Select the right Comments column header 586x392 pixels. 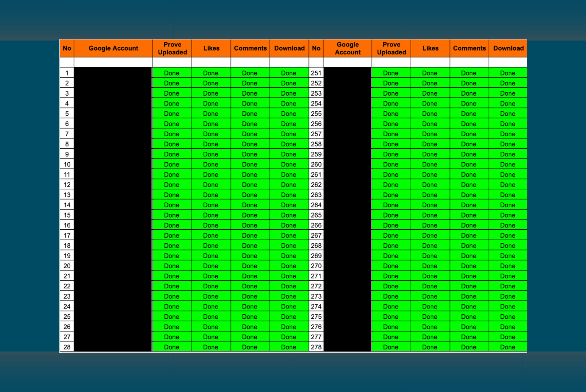(469, 48)
